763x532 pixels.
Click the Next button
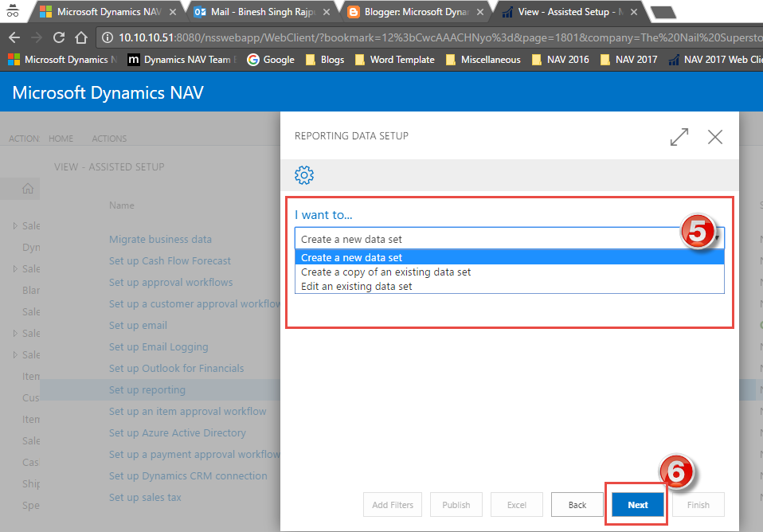[636, 504]
